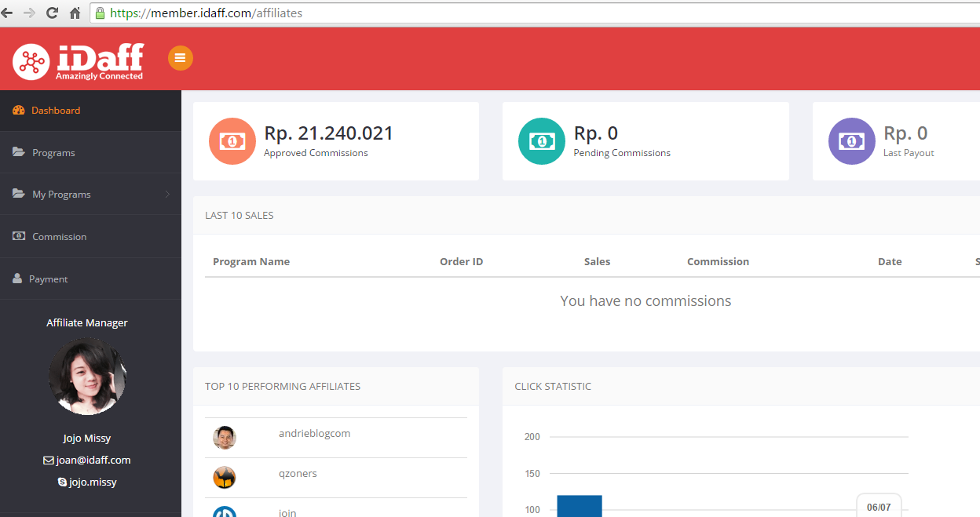Viewport: 980px width, 517px height.
Task: Click the 150 axis label
Action: [x=532, y=473]
